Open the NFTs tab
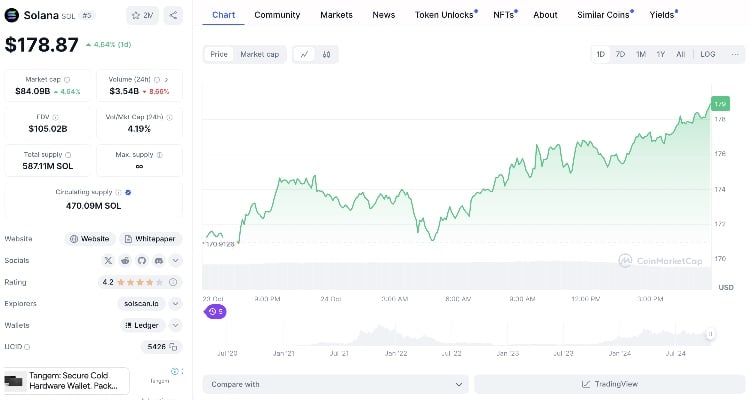Screen dimensions: 750x400 504,15
